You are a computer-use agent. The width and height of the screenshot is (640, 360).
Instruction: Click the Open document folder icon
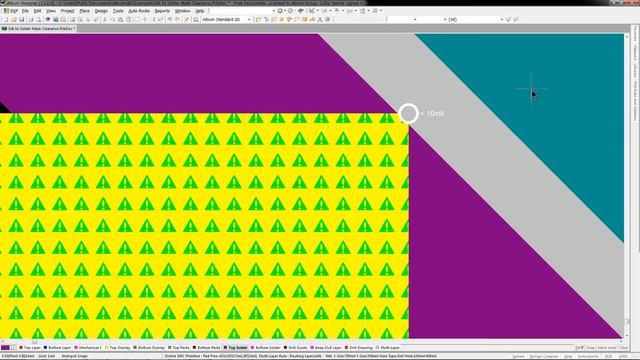click(x=14, y=20)
